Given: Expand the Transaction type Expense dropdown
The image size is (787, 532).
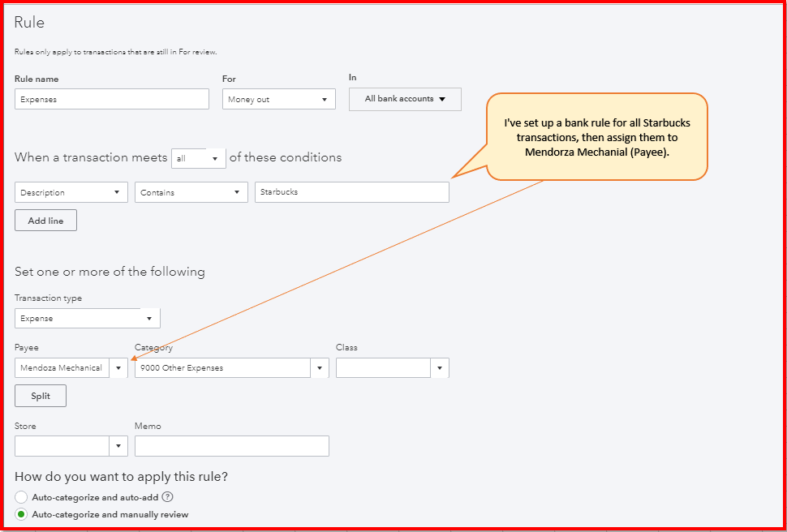Looking at the screenshot, I should 87,318.
